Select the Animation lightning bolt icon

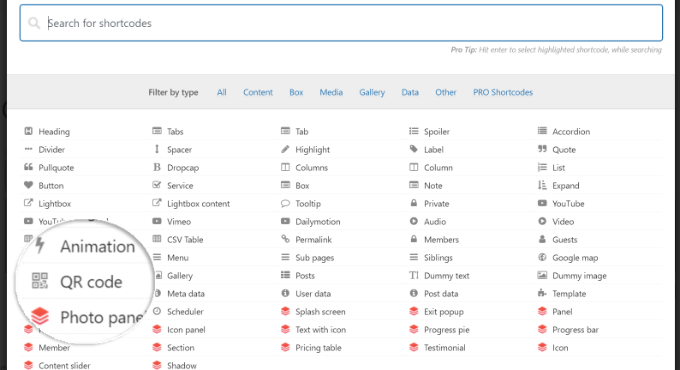pos(40,245)
